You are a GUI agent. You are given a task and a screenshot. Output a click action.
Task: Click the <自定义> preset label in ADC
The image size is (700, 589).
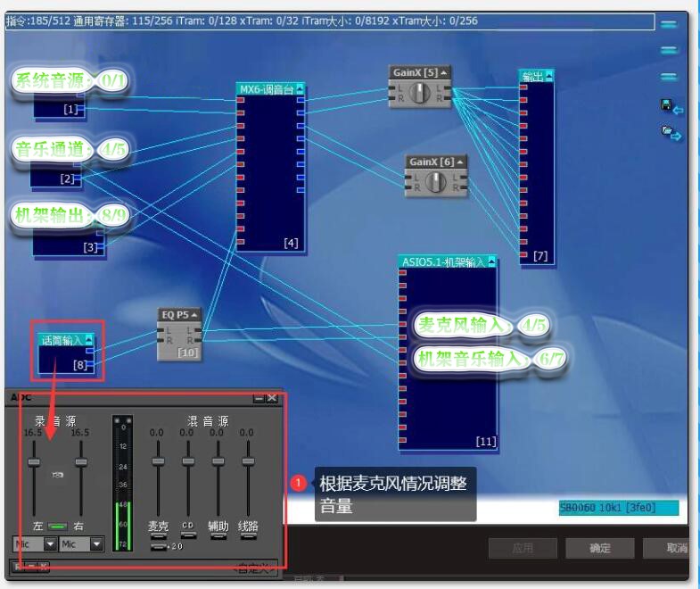coord(252,568)
